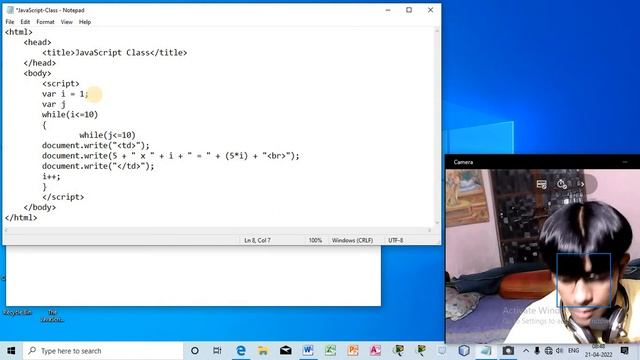Click the taskbar search box
Screen dimensions: 640x360
pos(103,351)
